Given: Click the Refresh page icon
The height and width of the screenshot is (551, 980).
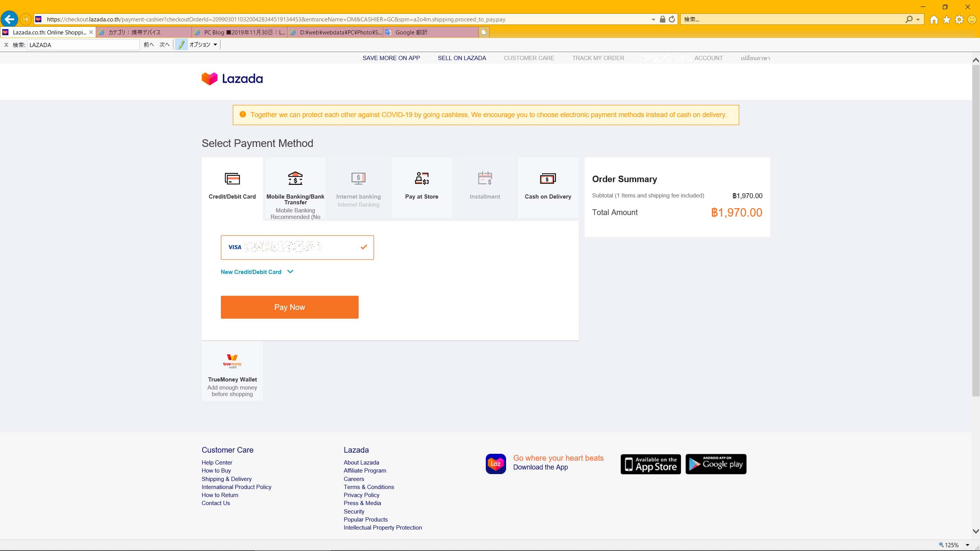Looking at the screenshot, I should 672,19.
